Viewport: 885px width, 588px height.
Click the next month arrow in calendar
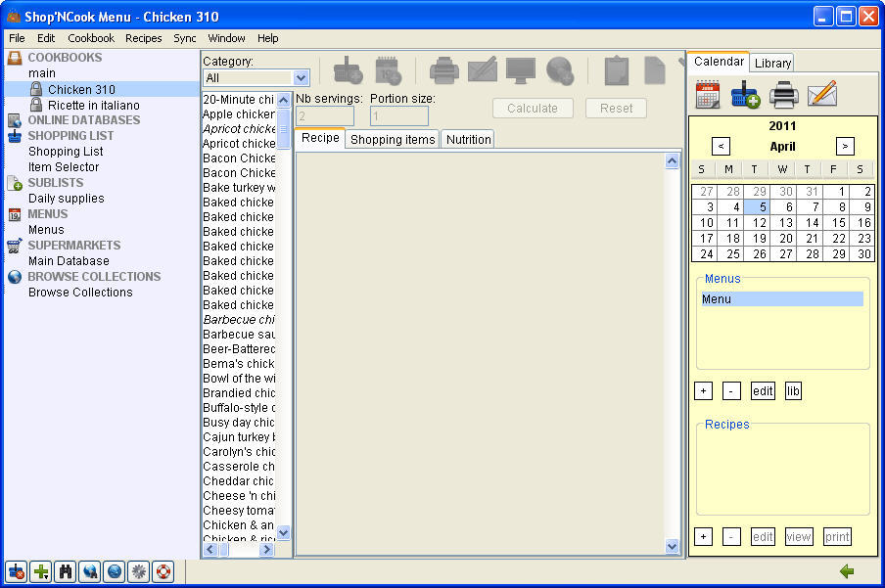click(844, 146)
